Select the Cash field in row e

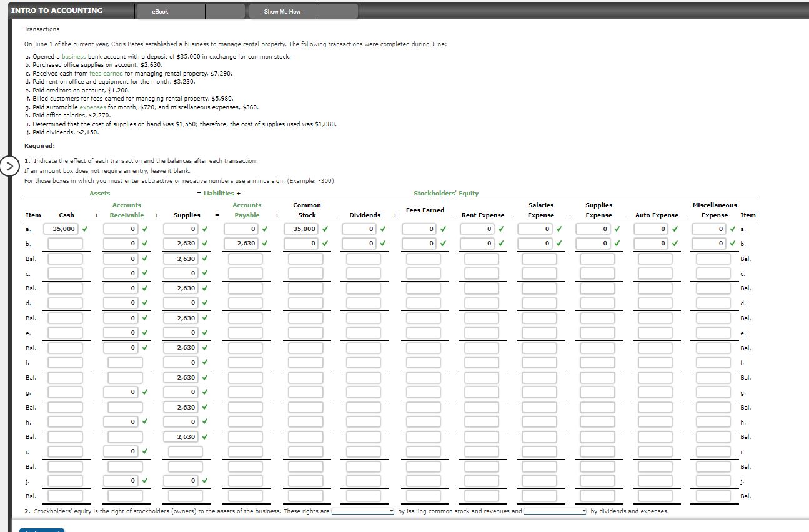pyautogui.click(x=65, y=333)
